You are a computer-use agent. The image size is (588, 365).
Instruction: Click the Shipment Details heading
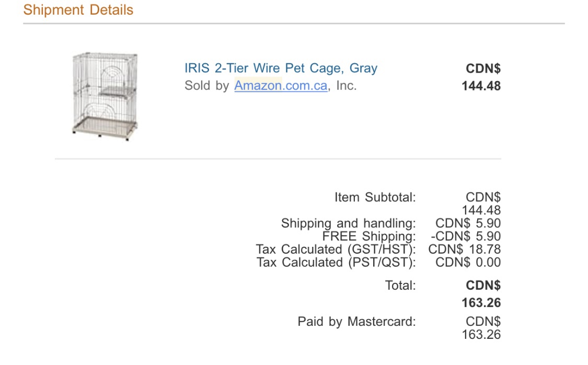click(x=78, y=10)
